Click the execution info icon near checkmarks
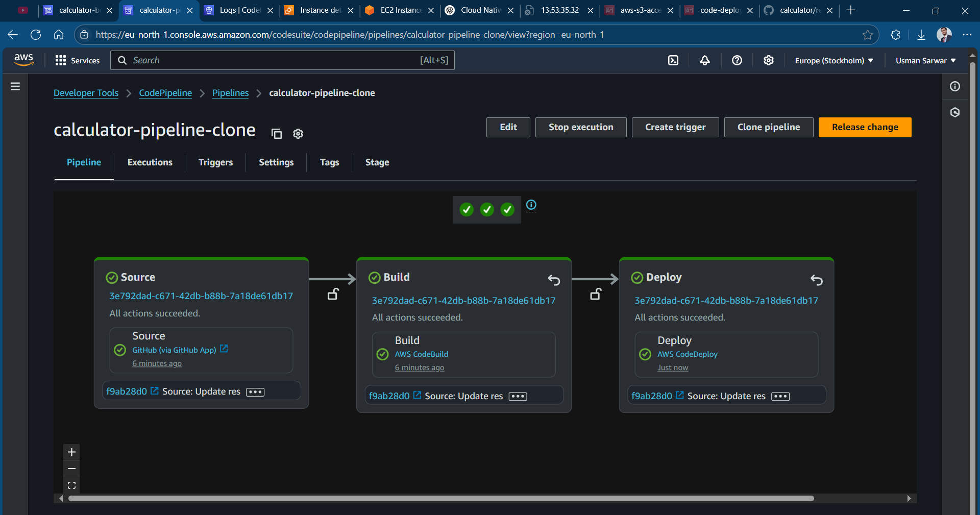This screenshot has height=515, width=980. [531, 205]
